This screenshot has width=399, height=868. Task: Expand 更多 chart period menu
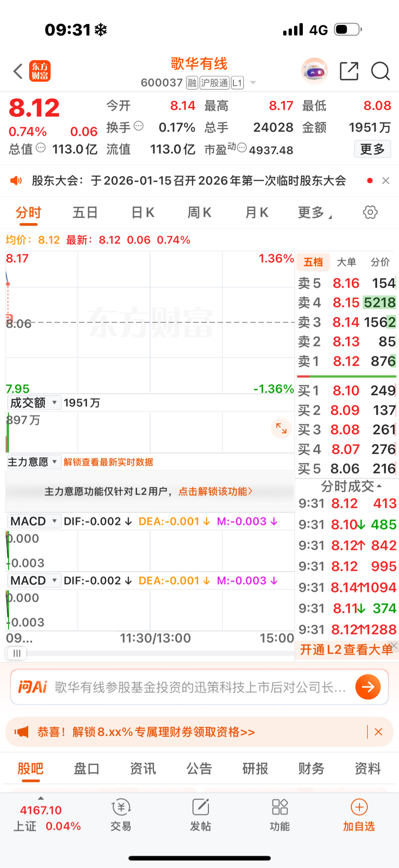click(x=315, y=212)
